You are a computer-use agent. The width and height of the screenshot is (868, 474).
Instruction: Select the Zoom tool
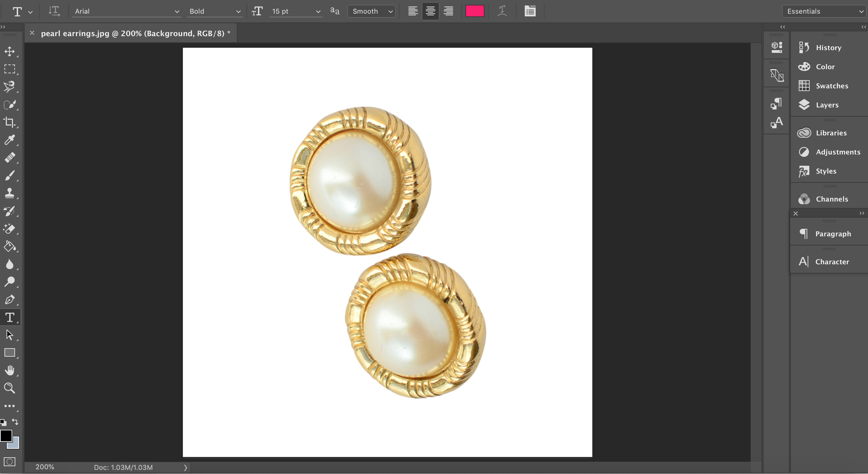(x=10, y=388)
